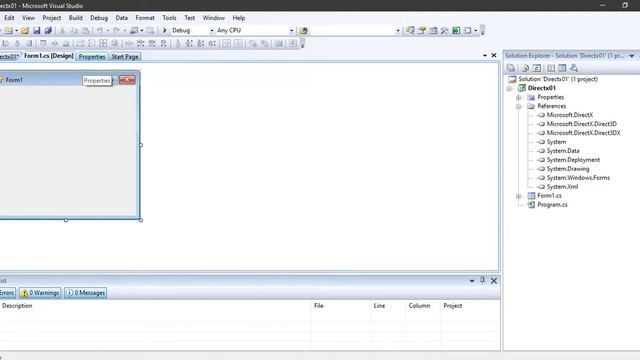Open the Properties Window toolbar icon
The image size is (640, 360).
(x=422, y=31)
